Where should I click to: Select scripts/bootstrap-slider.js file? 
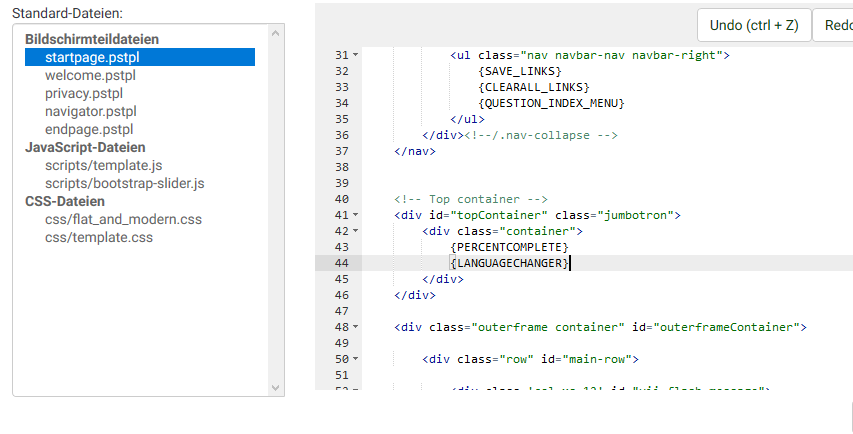124,183
